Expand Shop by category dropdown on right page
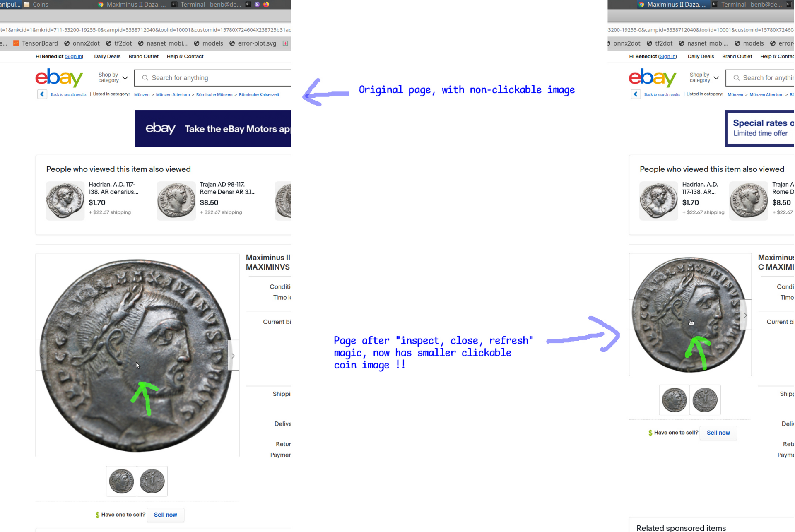795x532 pixels. pyautogui.click(x=704, y=78)
